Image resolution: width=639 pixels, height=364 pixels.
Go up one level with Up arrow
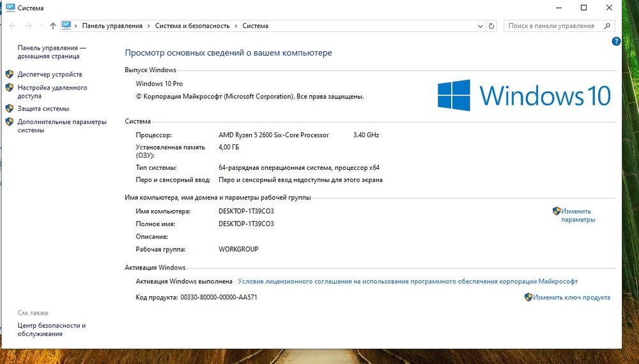53,26
